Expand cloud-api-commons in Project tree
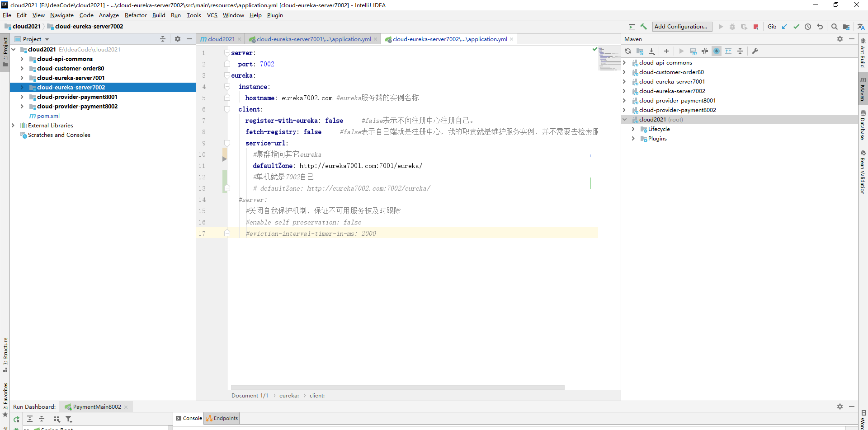This screenshot has width=868, height=430. 22,59
